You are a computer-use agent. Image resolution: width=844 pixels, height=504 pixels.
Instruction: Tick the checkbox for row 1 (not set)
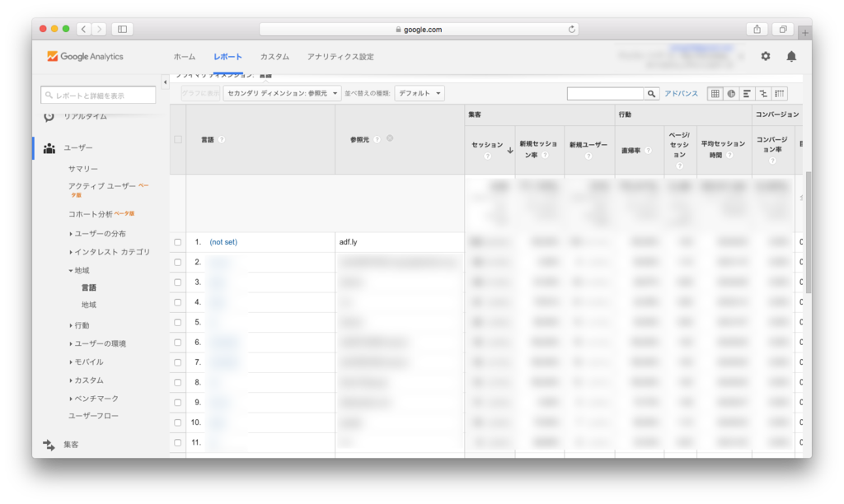point(178,242)
